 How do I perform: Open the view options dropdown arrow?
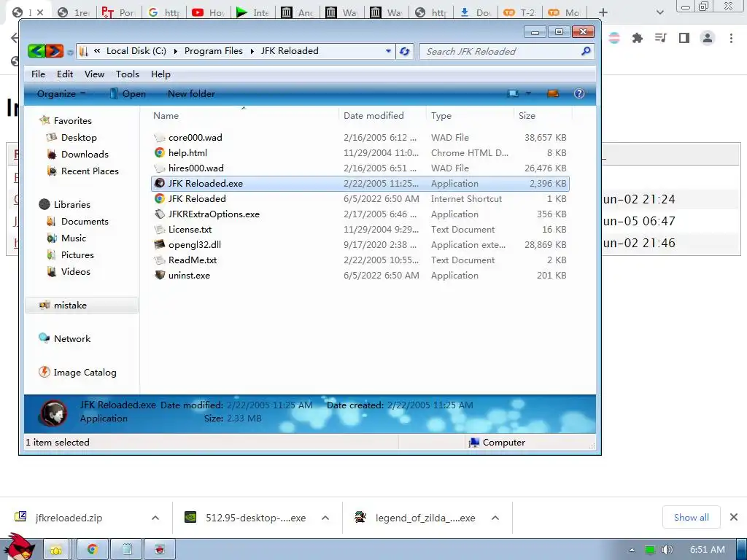coord(528,93)
